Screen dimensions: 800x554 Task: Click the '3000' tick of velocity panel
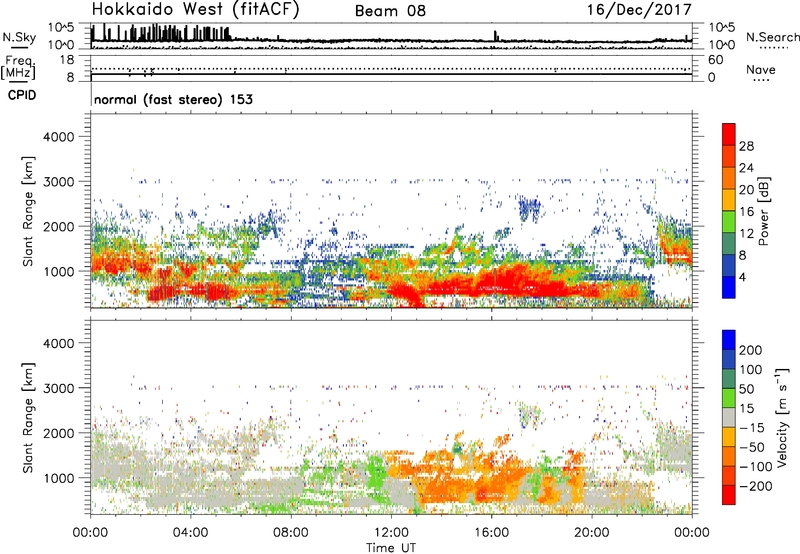59,388
